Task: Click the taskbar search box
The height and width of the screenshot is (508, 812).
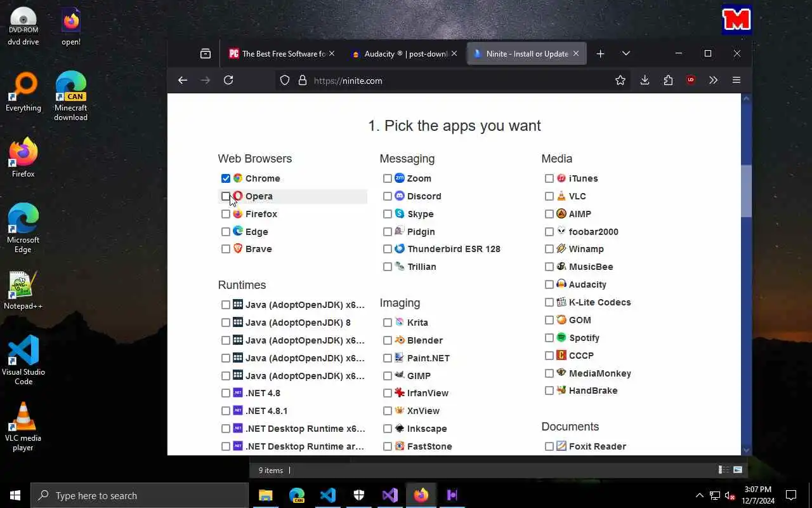Action: click(x=140, y=495)
